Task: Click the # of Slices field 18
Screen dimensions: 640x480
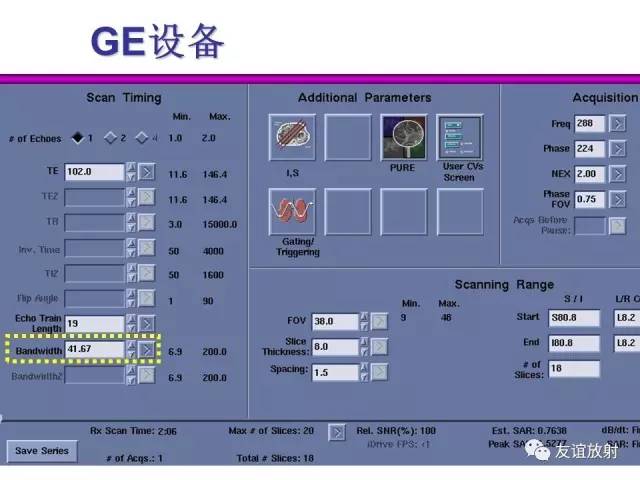Action: [x=574, y=369]
